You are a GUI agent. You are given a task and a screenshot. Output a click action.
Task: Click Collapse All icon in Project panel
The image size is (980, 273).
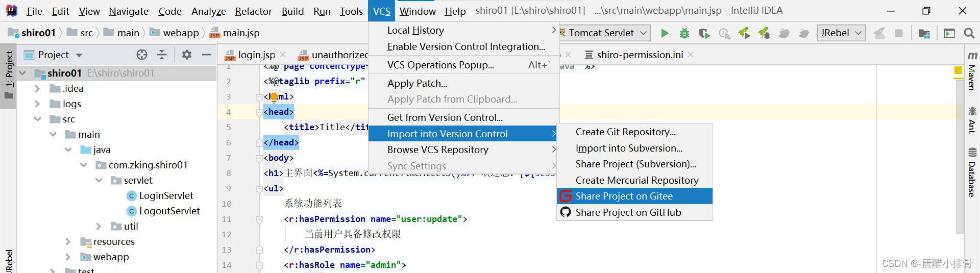pyautogui.click(x=162, y=55)
